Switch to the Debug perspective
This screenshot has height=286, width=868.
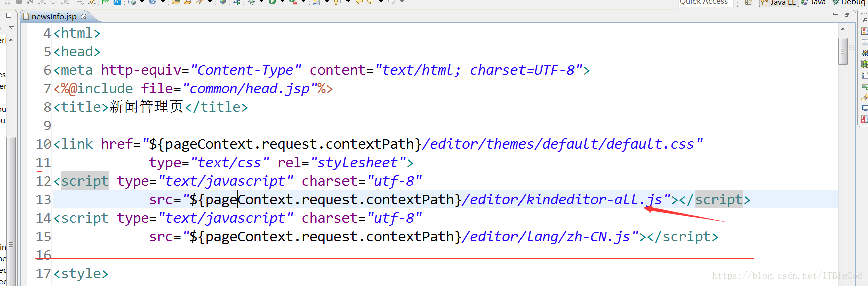(849, 3)
